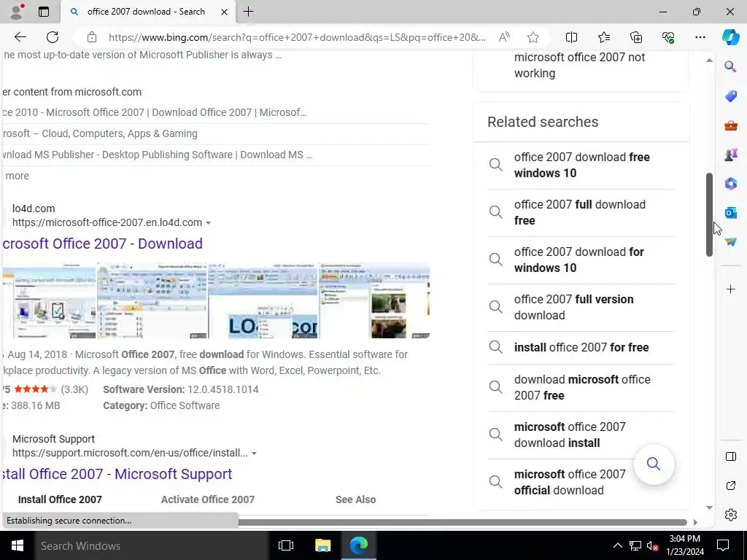Open split screen view icon
The width and height of the screenshot is (747, 560).
(x=571, y=37)
